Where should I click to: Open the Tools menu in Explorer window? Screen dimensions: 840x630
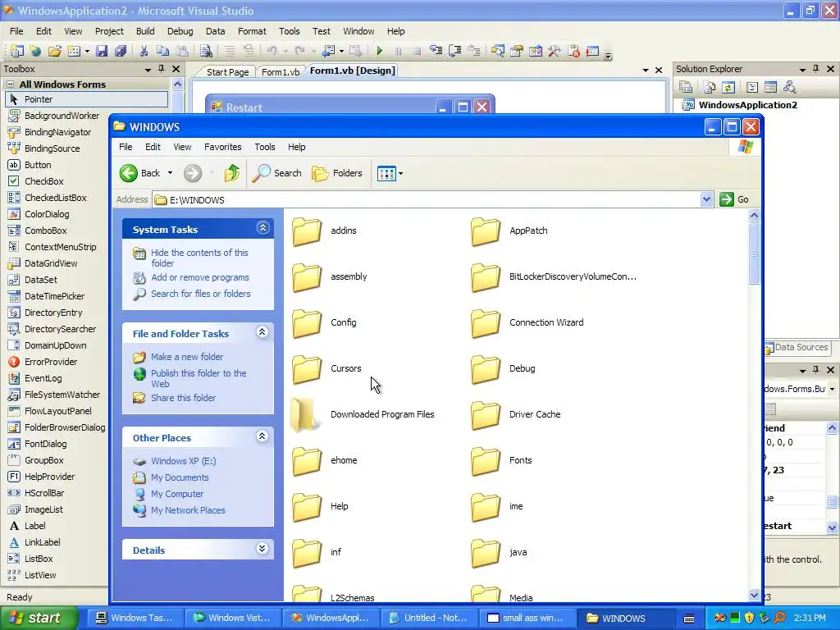click(x=265, y=147)
